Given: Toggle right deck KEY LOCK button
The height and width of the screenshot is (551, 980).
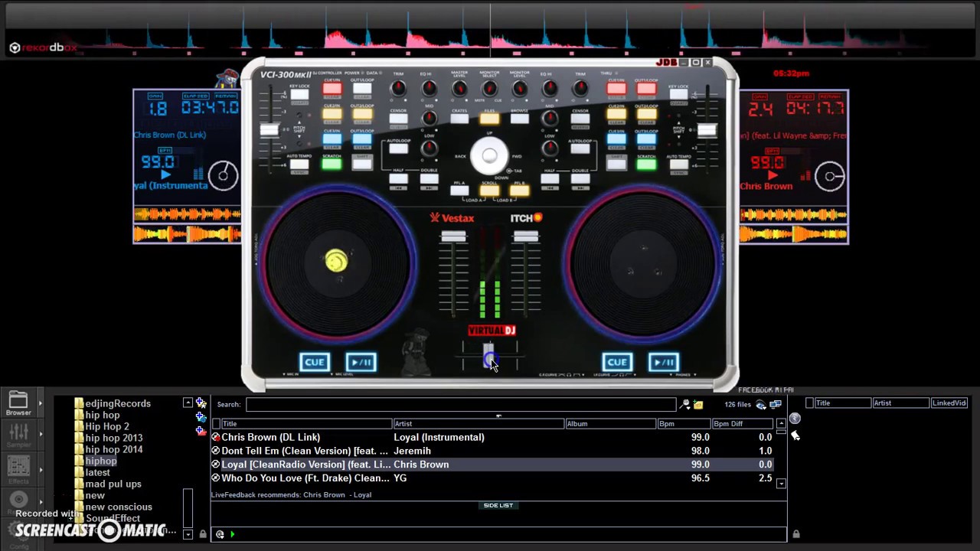Looking at the screenshot, I should [x=678, y=93].
